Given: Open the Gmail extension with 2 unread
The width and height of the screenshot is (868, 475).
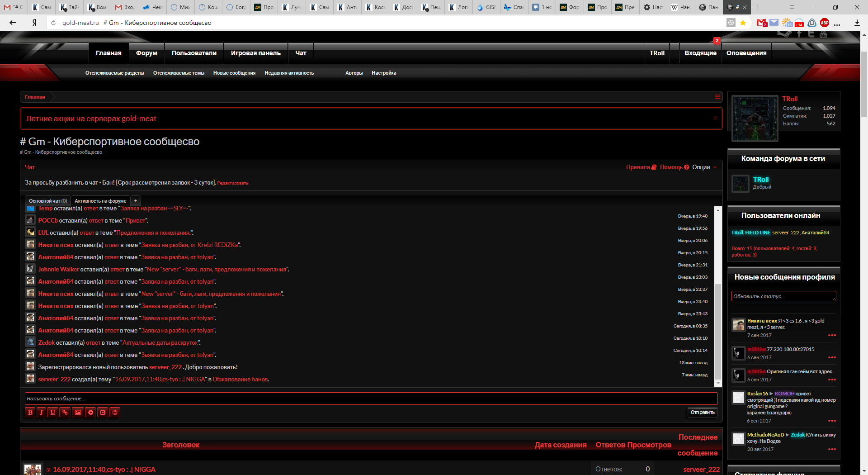Looking at the screenshot, I should coord(762,23).
